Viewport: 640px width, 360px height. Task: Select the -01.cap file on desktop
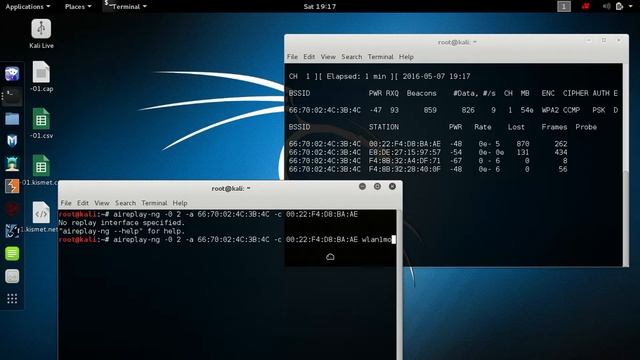click(41, 76)
